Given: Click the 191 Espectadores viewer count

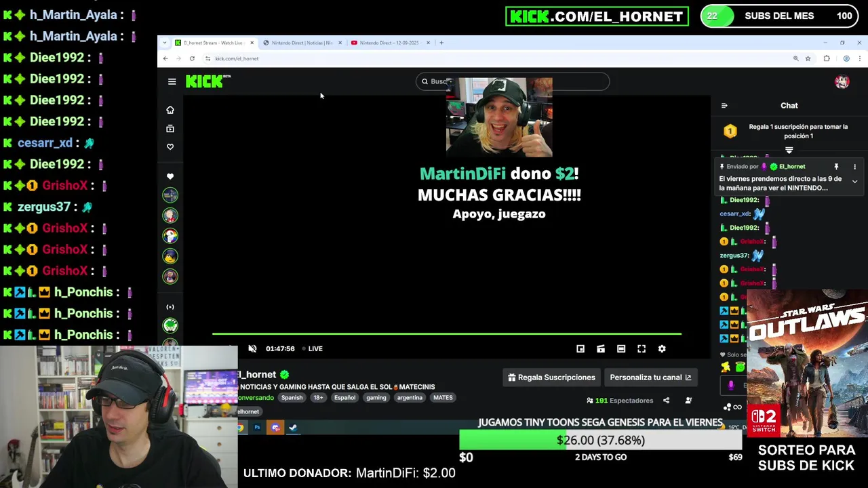Looking at the screenshot, I should (619, 401).
